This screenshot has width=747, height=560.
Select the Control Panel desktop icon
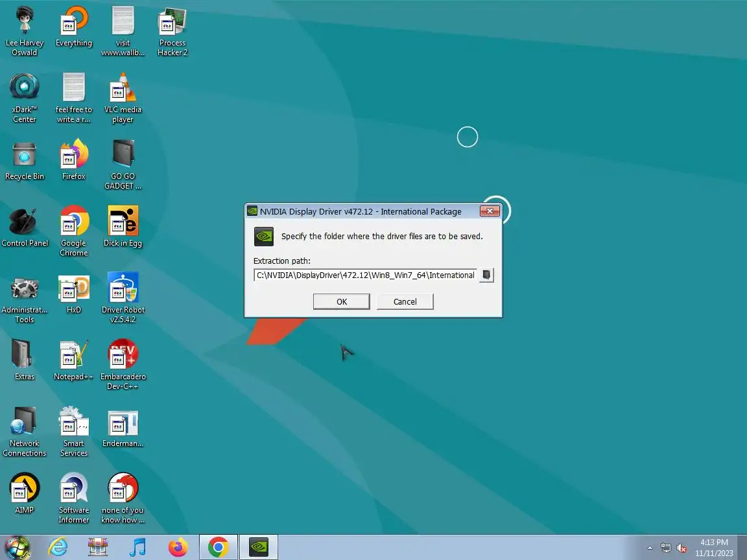pos(24,227)
